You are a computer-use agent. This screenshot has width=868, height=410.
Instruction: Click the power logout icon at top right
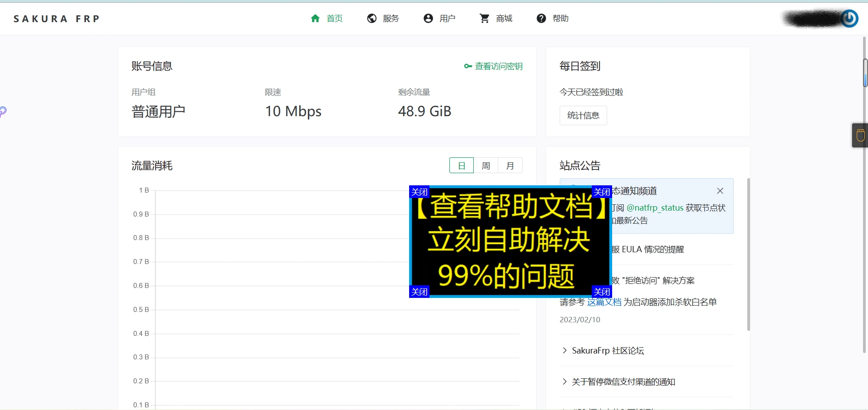(x=849, y=19)
